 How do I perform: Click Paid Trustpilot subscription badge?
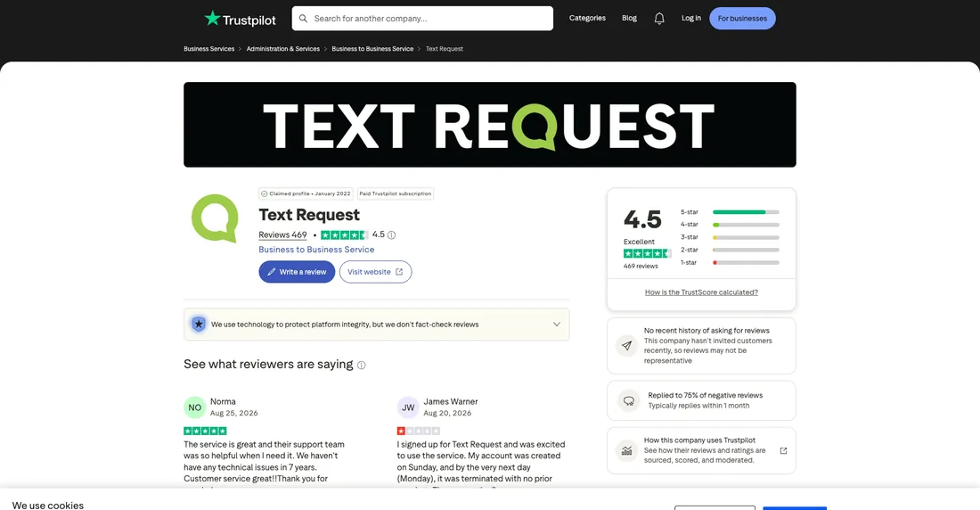[x=395, y=194]
